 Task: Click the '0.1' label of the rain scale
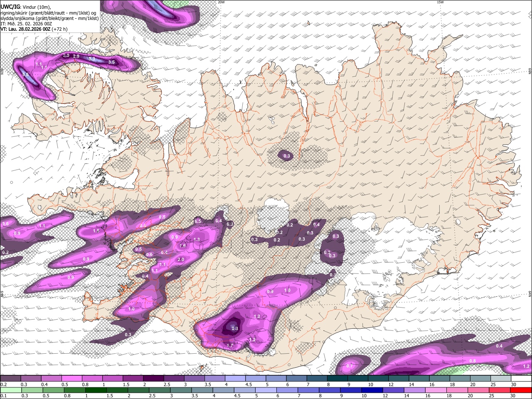[3, 396]
